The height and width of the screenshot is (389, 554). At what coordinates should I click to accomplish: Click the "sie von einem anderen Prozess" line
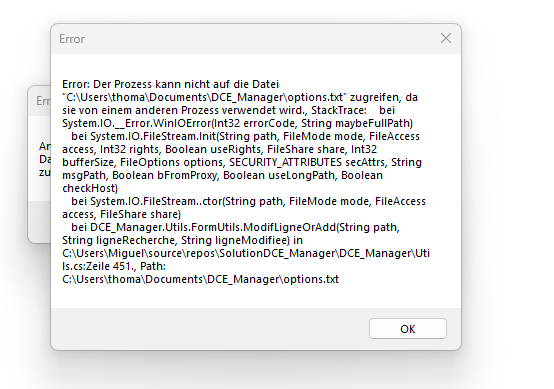(228, 110)
